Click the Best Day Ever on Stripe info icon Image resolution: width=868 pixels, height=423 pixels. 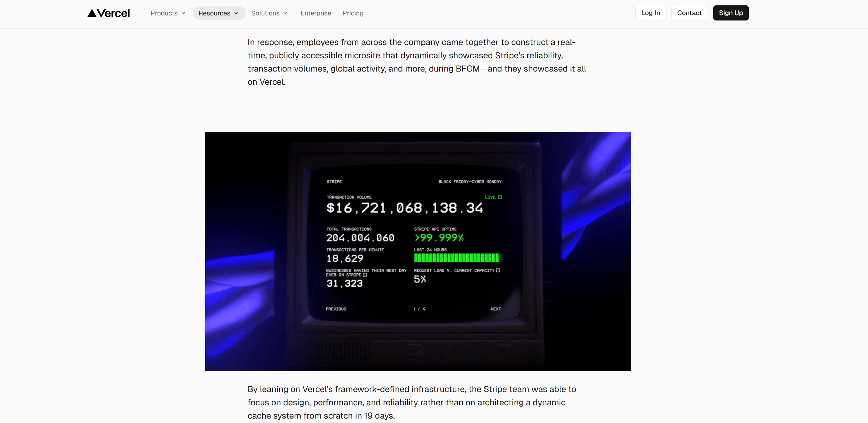click(x=365, y=275)
